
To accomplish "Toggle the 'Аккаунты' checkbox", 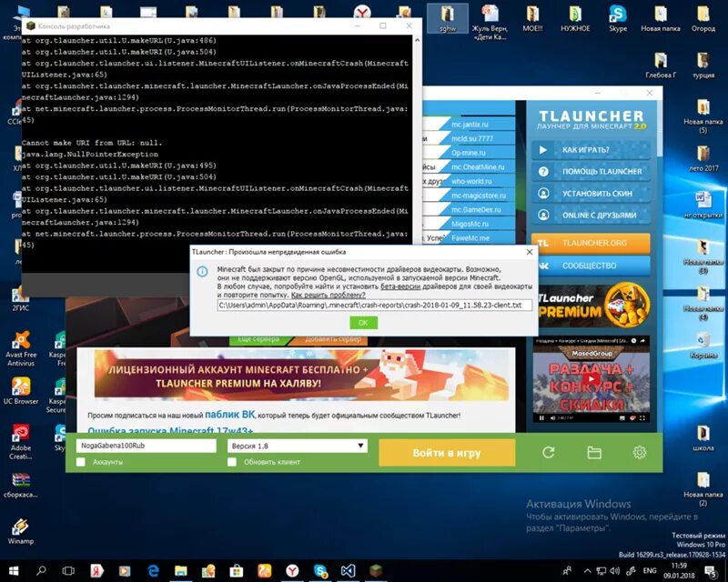I will pyautogui.click(x=81, y=462).
